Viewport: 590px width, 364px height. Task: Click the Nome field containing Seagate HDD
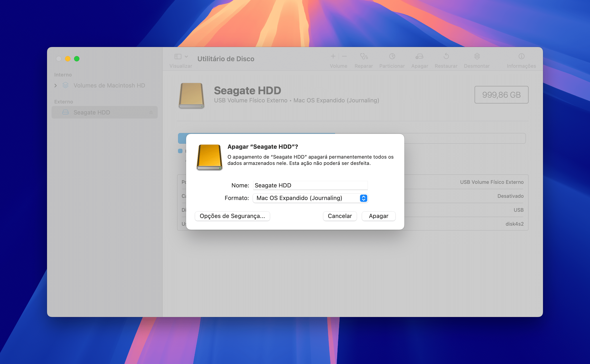(310, 185)
